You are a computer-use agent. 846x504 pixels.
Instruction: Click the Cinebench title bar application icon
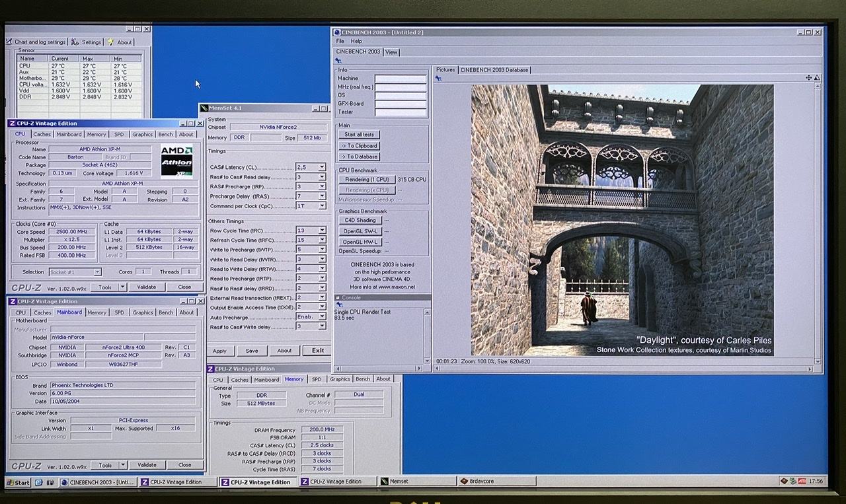pyautogui.click(x=337, y=32)
